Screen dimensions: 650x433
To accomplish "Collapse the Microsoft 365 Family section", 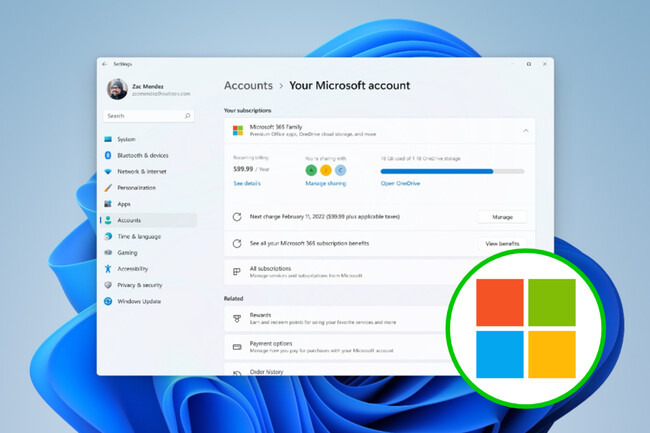I will pyautogui.click(x=526, y=131).
